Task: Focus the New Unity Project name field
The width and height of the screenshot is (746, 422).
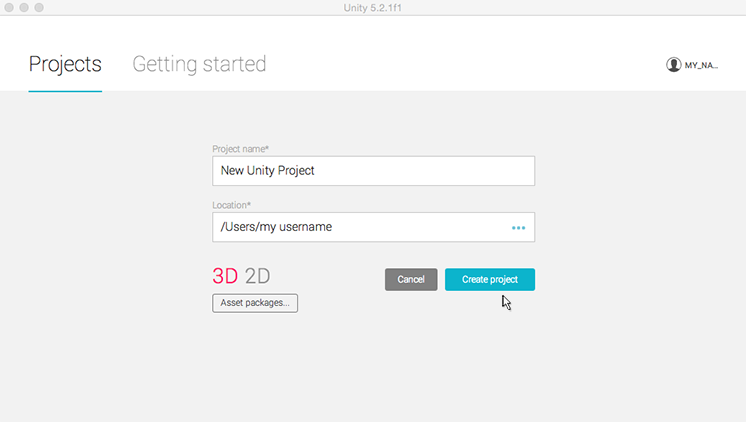Action: point(373,171)
